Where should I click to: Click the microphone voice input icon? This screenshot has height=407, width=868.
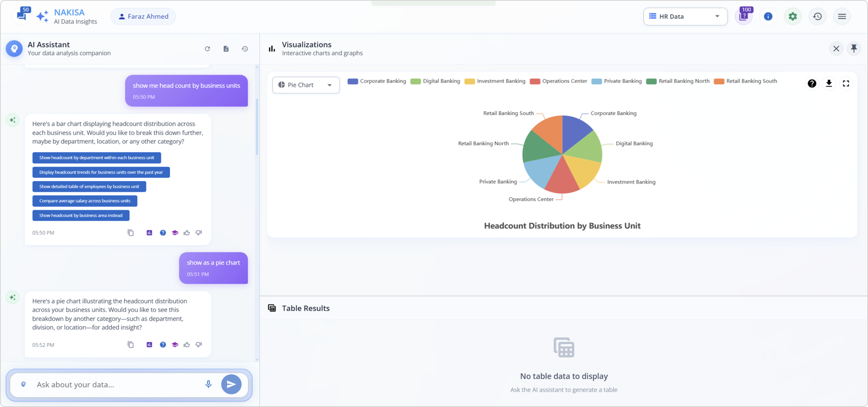(208, 384)
